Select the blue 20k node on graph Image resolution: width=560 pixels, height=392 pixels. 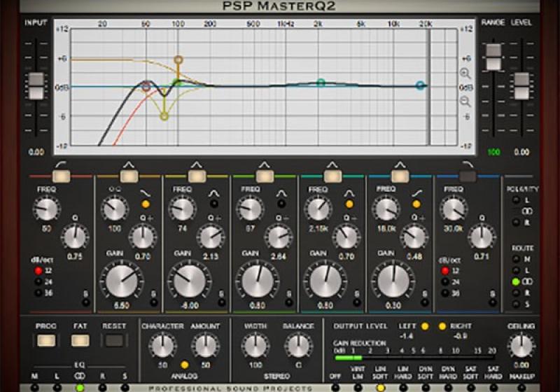[420, 85]
